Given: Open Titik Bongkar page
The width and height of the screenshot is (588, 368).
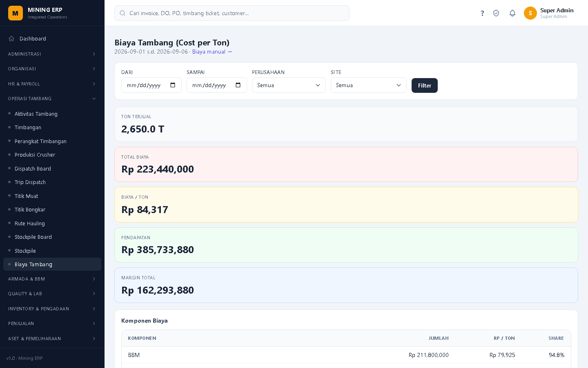Looking at the screenshot, I should pyautogui.click(x=52, y=210).
